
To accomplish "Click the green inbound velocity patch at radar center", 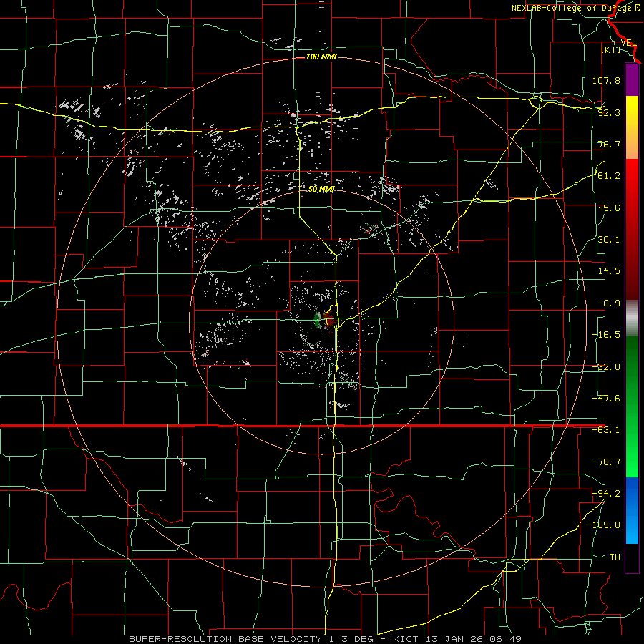I will 317,319.
